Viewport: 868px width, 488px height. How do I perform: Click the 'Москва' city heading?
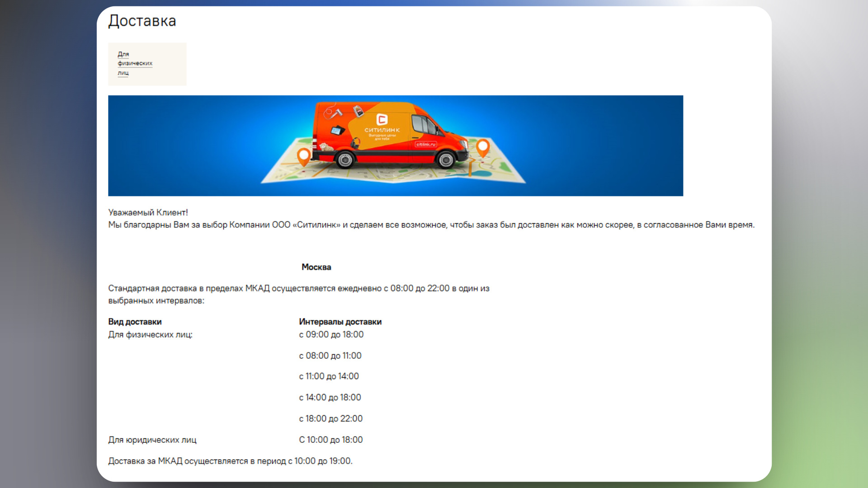[x=316, y=267]
